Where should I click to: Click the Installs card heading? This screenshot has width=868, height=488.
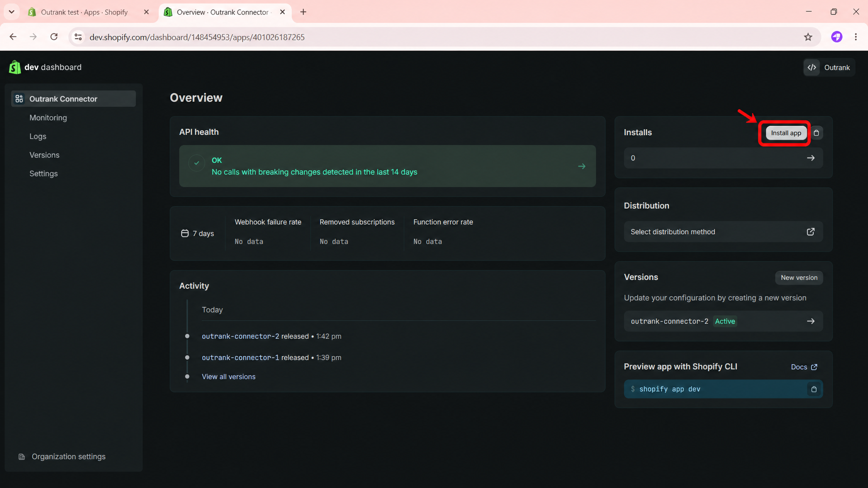(637, 133)
